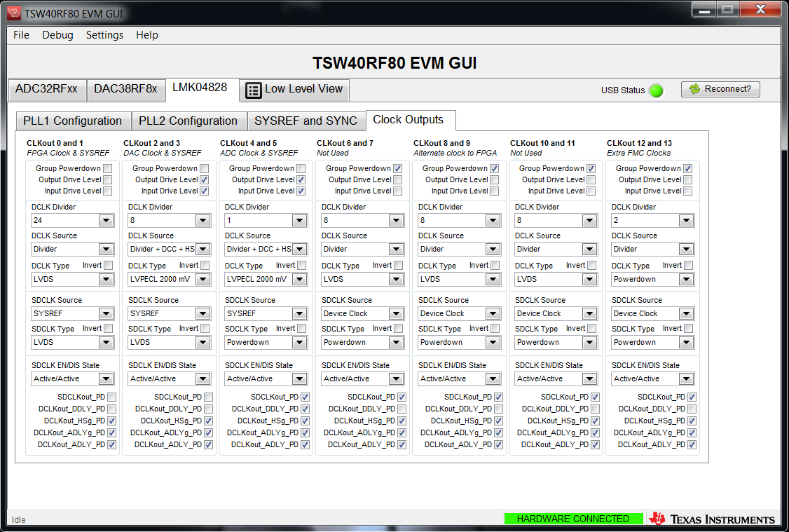The height and width of the screenshot is (532, 789).
Task: Uncheck Input Drive Level for CLKout 4 and 5
Action: pos(301,191)
